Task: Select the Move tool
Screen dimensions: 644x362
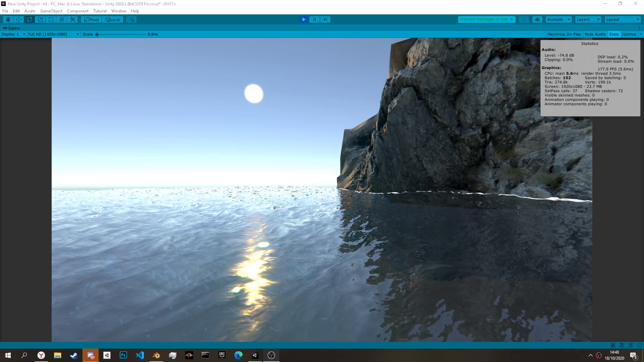Action: (19, 19)
